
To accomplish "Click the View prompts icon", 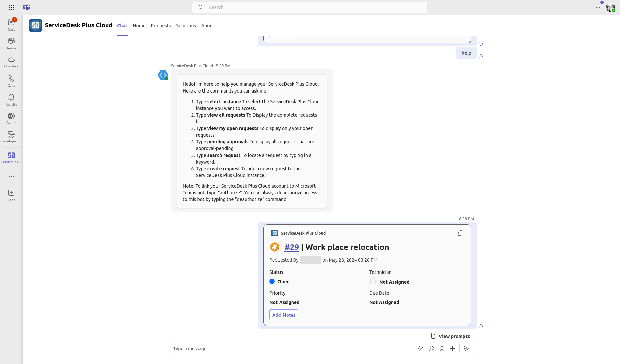I will 433,336.
